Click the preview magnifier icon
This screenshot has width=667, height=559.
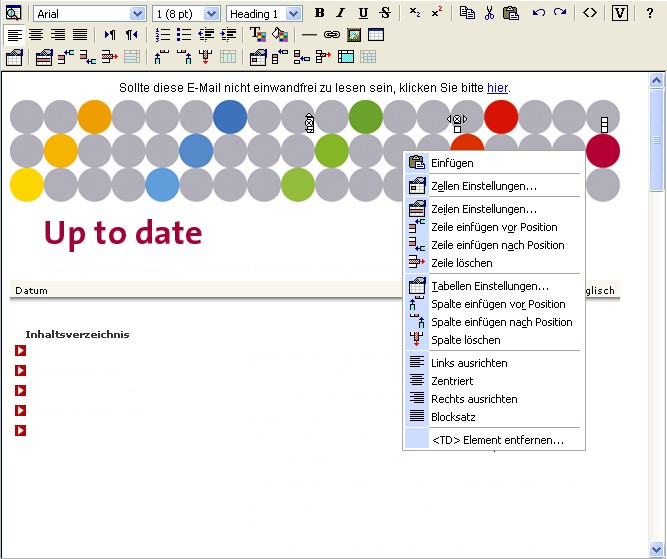pos(13,13)
